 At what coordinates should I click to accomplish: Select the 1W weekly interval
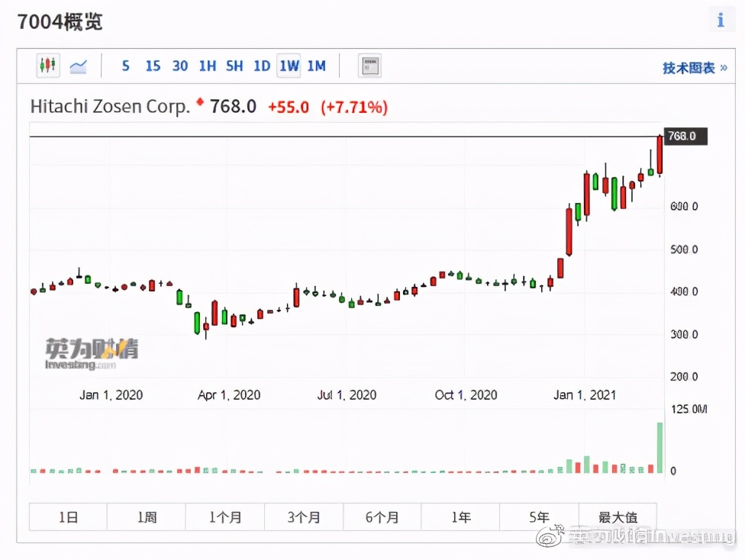289,66
